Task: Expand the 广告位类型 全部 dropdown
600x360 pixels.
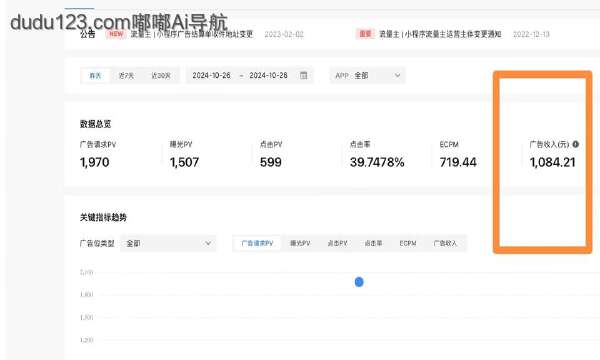Action: point(168,243)
